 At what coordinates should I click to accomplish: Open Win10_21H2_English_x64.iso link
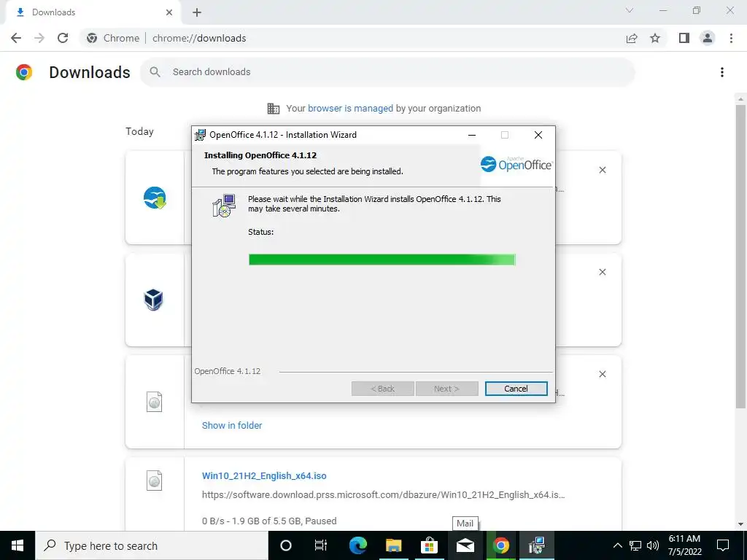click(264, 475)
